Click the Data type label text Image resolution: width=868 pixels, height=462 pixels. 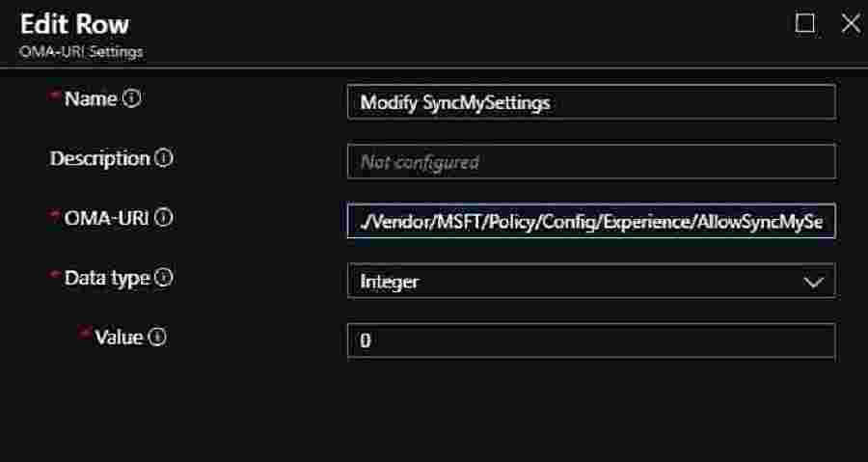coord(106,278)
